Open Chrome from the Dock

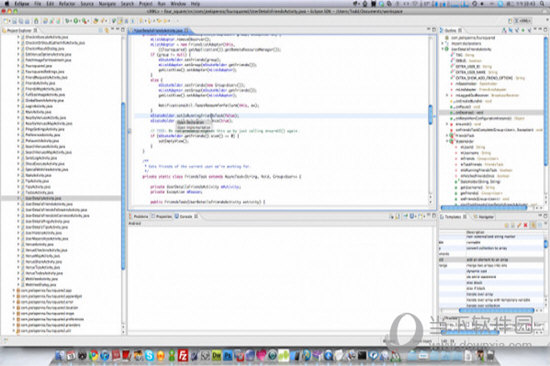(x=93, y=356)
